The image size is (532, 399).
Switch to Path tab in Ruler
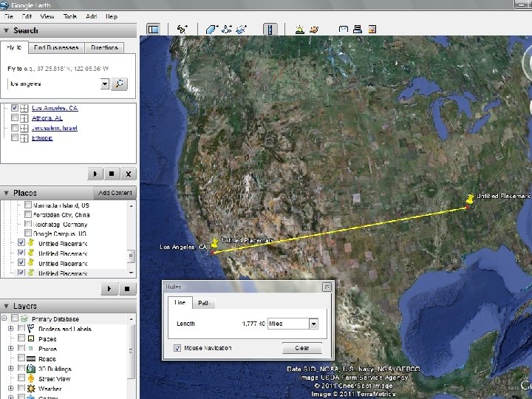(204, 303)
